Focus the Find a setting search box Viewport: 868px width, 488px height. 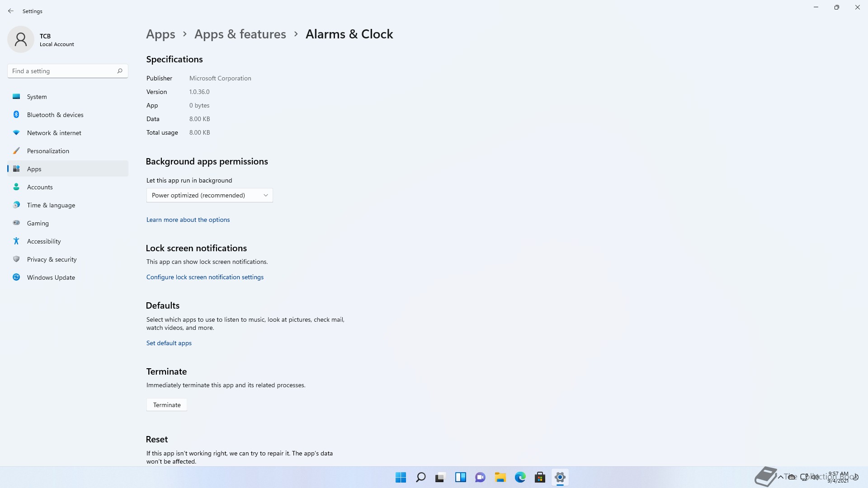68,71
